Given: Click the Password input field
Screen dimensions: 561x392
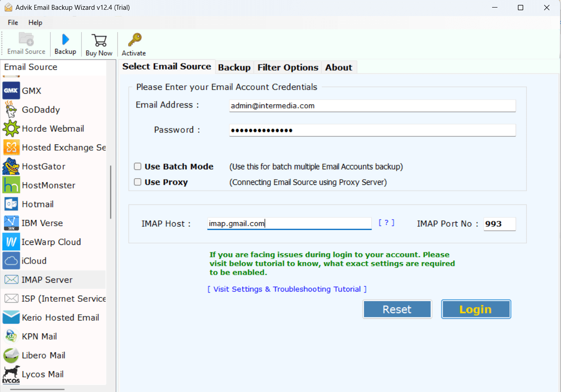Looking at the screenshot, I should point(373,130).
